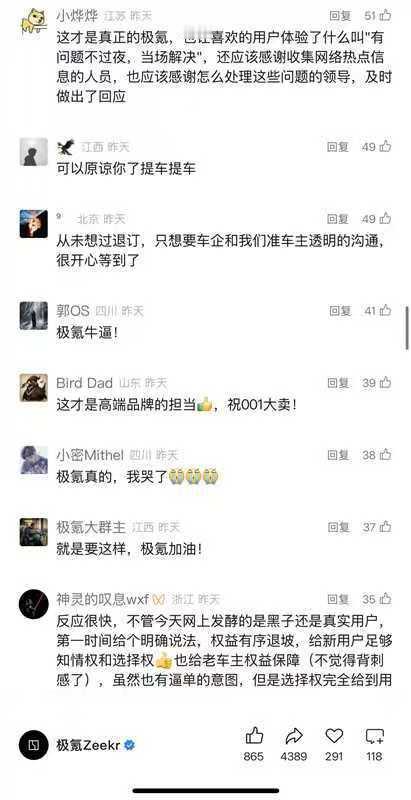This screenshot has width=411, height=800.
Task: Reply to Bird Dad's comment
Action: (x=339, y=383)
